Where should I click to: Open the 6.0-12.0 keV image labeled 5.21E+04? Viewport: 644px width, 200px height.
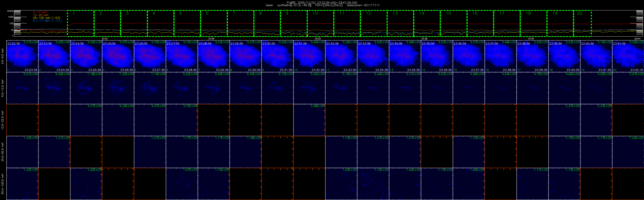[405, 88]
